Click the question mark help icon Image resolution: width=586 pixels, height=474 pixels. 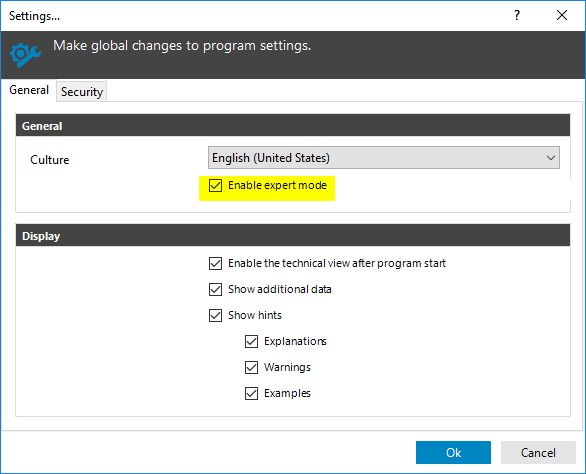pyautogui.click(x=517, y=15)
